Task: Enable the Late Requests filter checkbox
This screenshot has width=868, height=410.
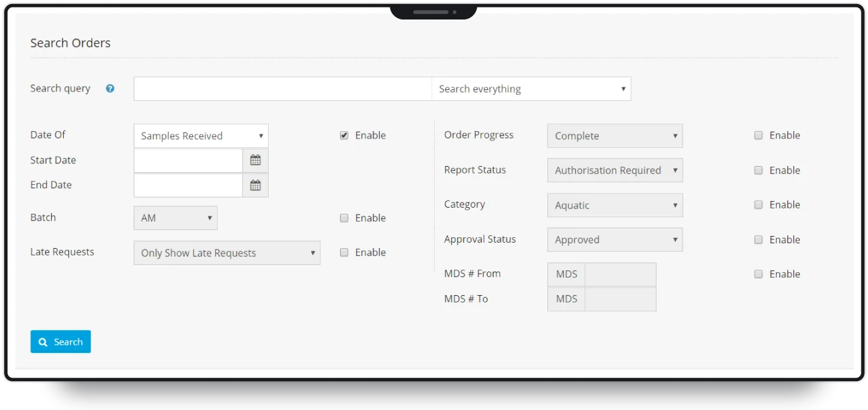Action: point(344,252)
